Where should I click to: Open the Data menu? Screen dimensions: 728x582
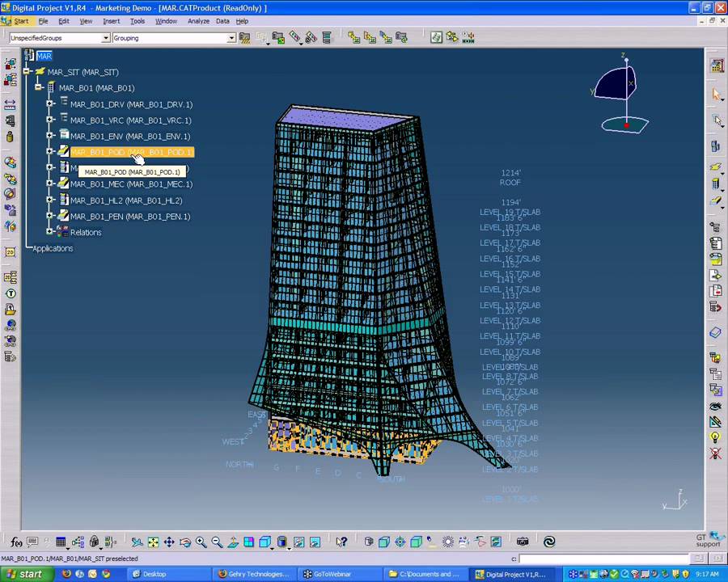point(222,21)
